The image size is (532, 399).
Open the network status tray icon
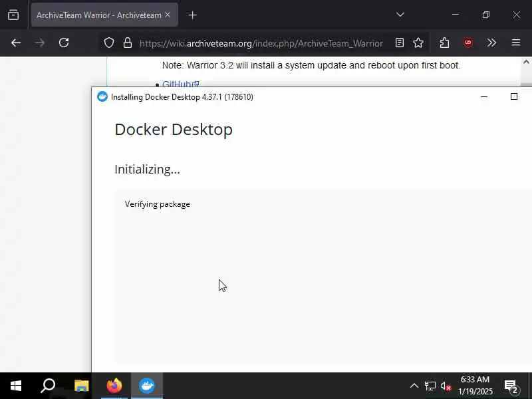tap(430, 386)
